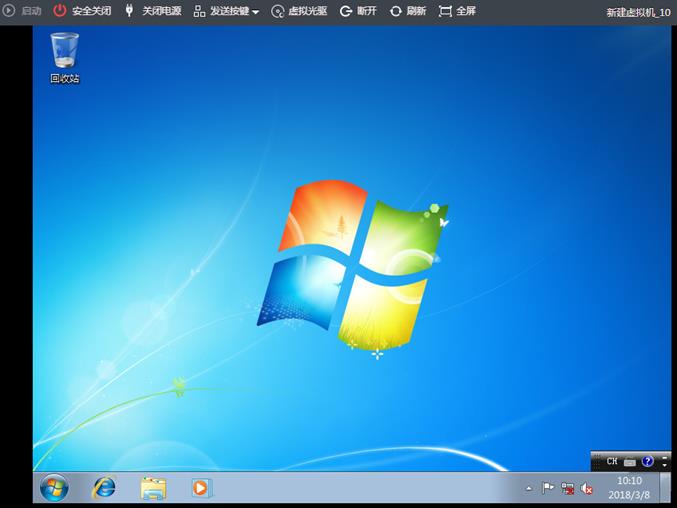
Task: Show hidden tray icons arrow
Action: point(529,489)
